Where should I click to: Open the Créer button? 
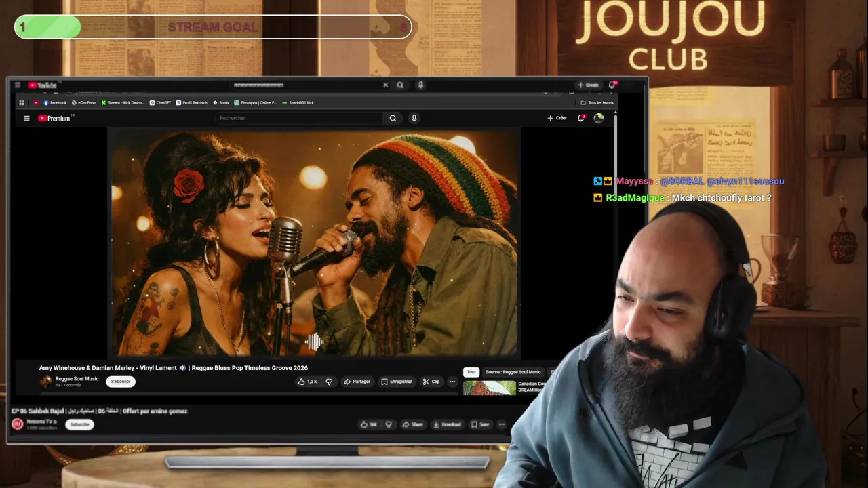tap(557, 118)
